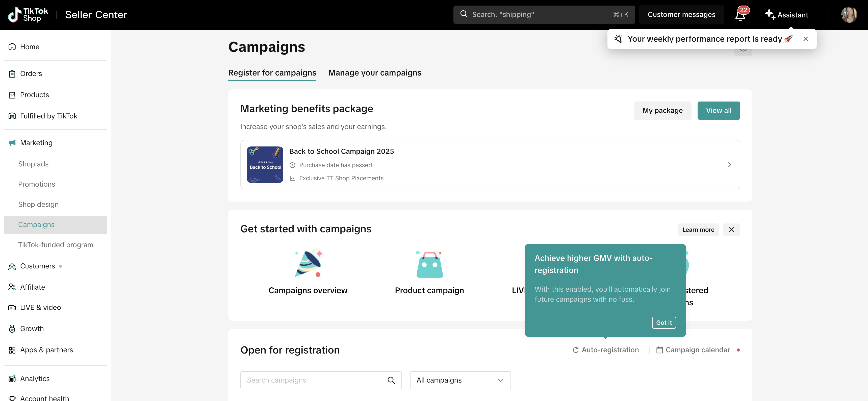Click the profile avatar picture
Screen dimensions: 868x401
(849, 15)
